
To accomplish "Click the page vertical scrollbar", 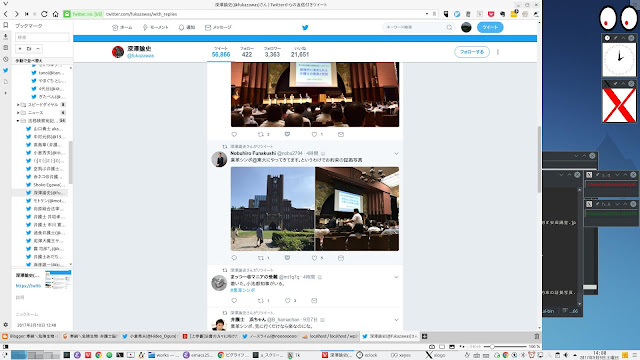I will (x=539, y=159).
